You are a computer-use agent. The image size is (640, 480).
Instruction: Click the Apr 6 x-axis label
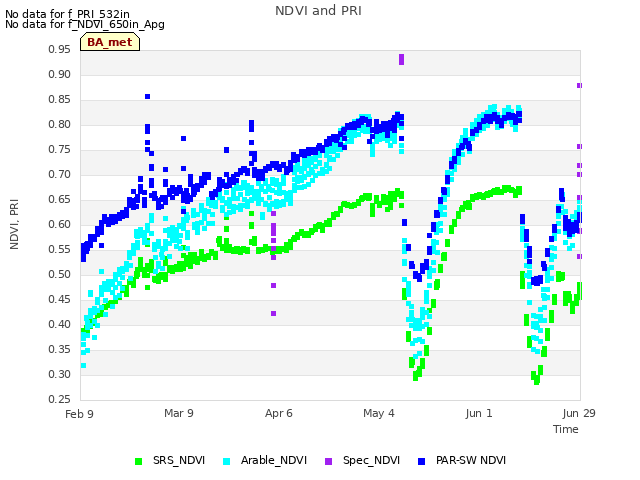pos(279,413)
